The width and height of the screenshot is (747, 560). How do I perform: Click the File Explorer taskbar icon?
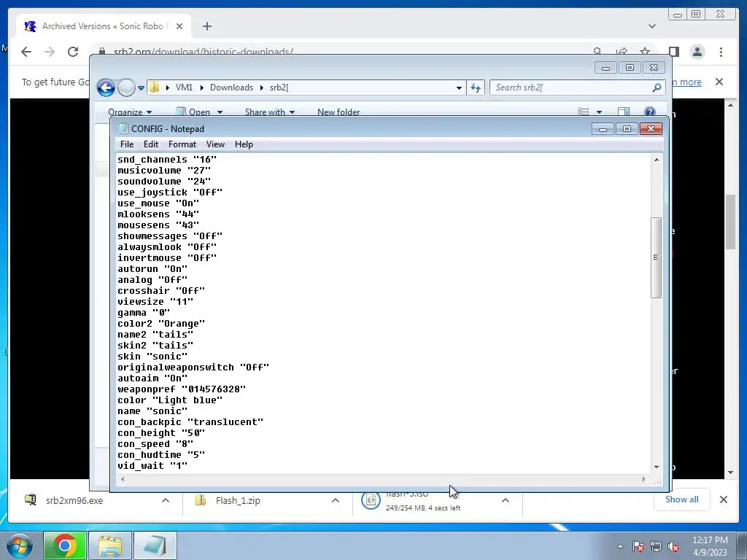(x=110, y=545)
